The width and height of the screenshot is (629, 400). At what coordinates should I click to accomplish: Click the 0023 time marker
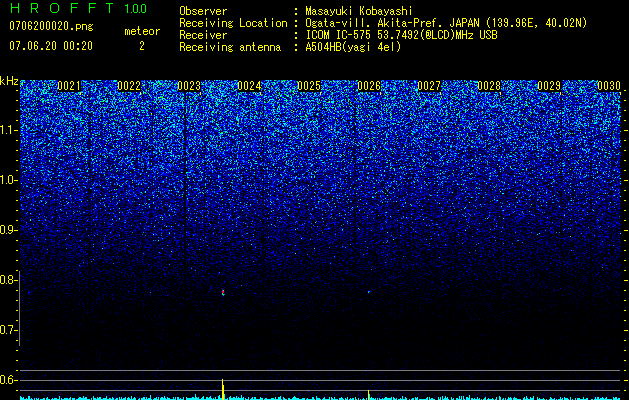[189, 86]
